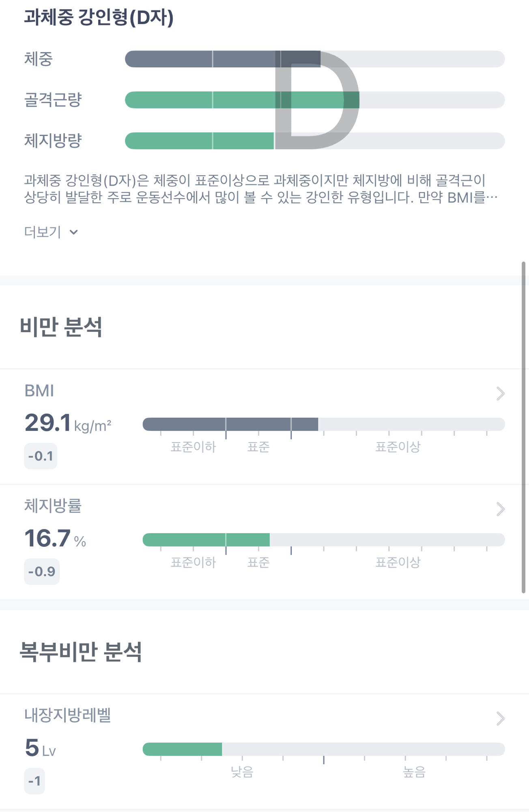Tap the 과체중 강인형(D자) heading
This screenshot has height=812, width=529.
[99, 17]
